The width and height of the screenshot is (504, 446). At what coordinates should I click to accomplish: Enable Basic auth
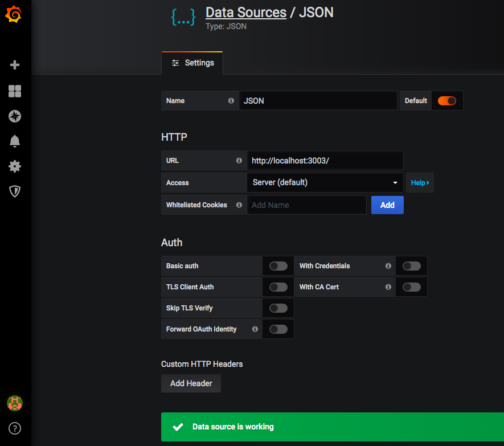[278, 265]
